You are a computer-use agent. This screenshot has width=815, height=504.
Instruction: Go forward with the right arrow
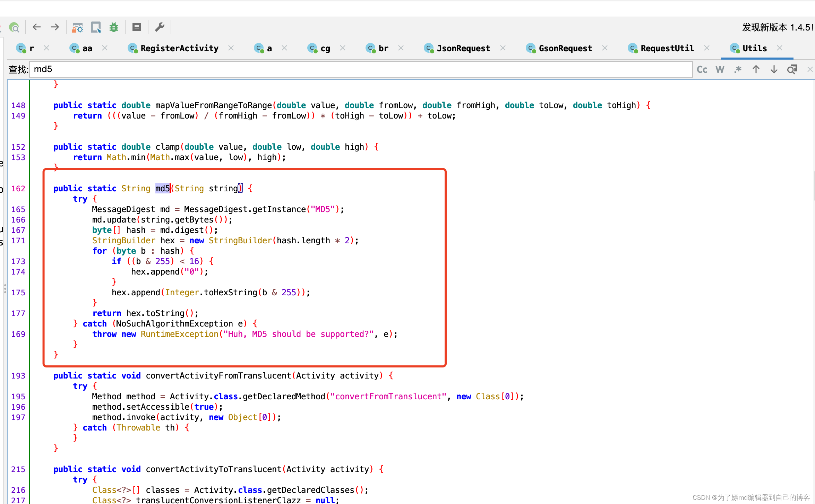tap(55, 27)
